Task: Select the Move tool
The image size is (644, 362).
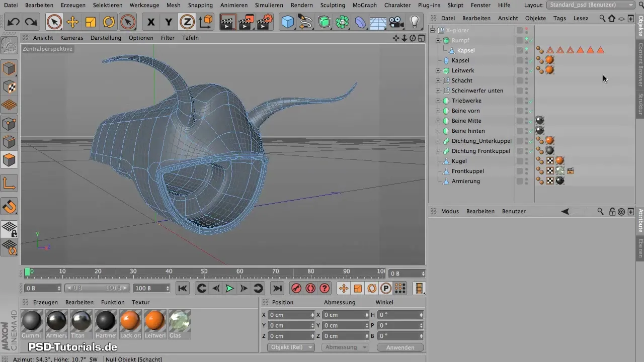Action: click(x=72, y=22)
